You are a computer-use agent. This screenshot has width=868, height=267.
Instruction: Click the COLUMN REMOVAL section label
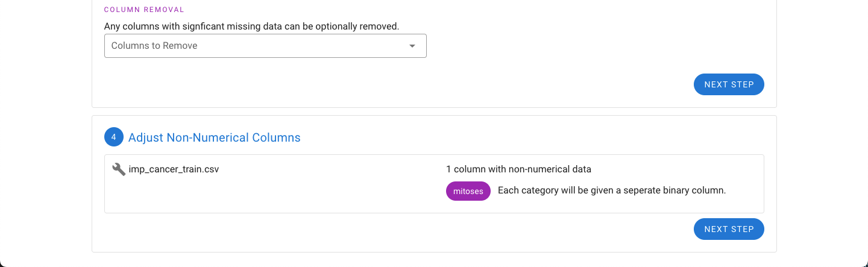pos(144,10)
